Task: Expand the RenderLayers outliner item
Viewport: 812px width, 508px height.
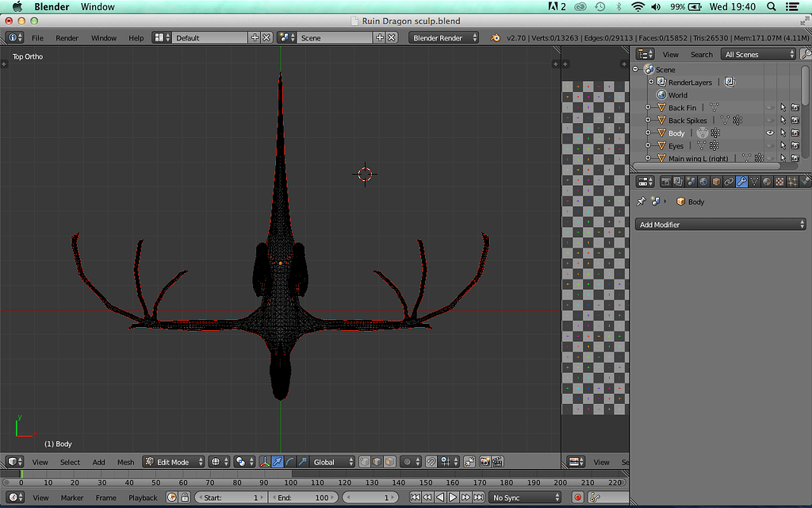Action: 652,82
